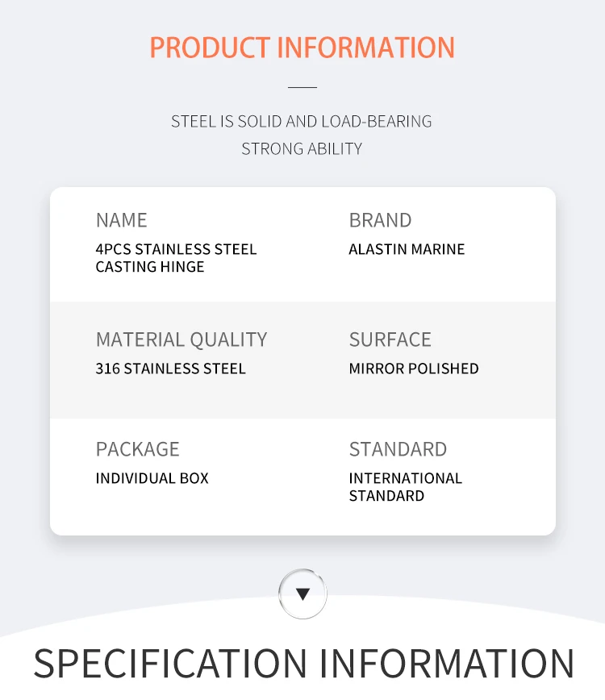The image size is (605, 700).
Task: Click 4PCS STAINLESS STEEL CASTING HINGE text
Action: tap(177, 257)
